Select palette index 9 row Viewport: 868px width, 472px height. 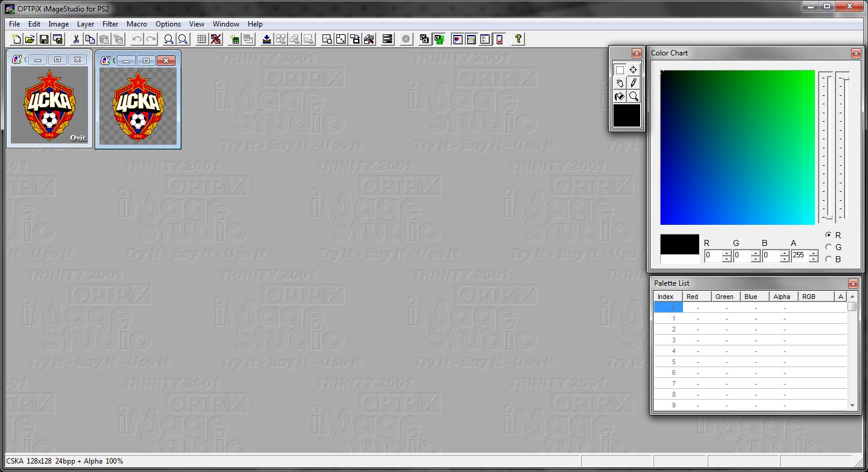click(x=750, y=405)
